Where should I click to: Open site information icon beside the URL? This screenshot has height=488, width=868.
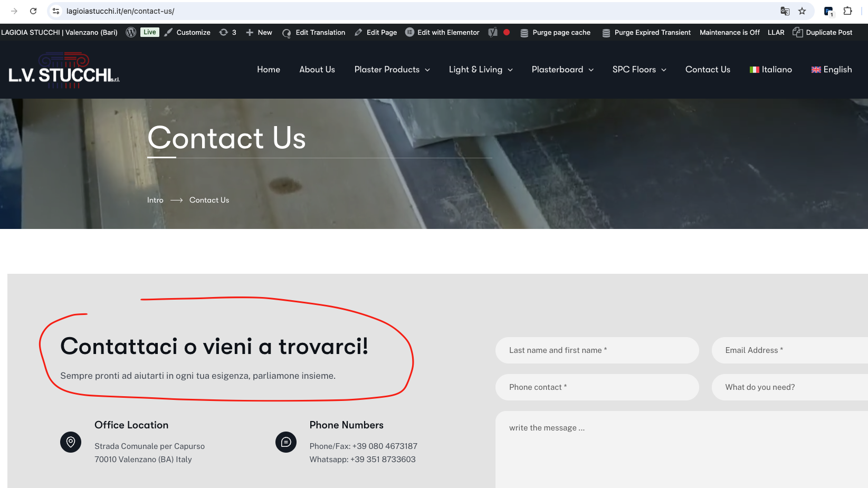point(56,11)
